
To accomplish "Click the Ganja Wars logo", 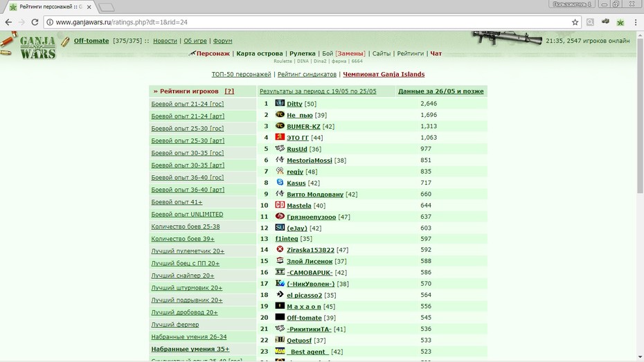I will pyautogui.click(x=37, y=47).
